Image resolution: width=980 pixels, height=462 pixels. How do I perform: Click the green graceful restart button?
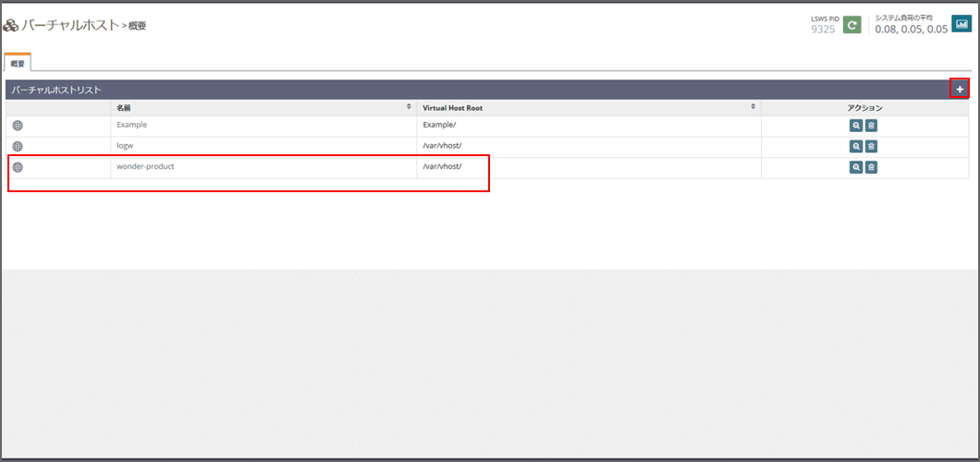(x=851, y=25)
